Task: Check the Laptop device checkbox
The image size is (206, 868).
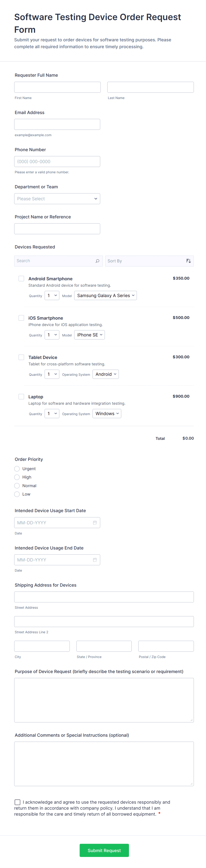Action: pyautogui.click(x=21, y=397)
